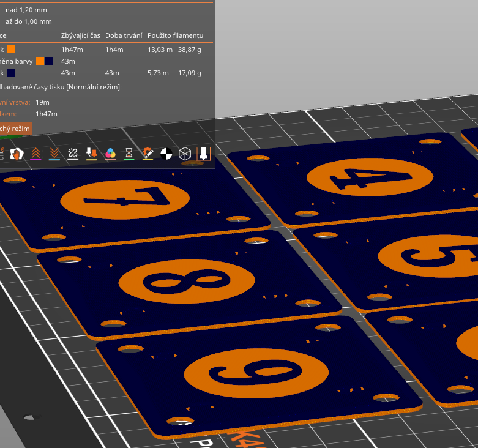Toggle shells wireframe cube icon
This screenshot has height=448, width=478.
click(185, 154)
